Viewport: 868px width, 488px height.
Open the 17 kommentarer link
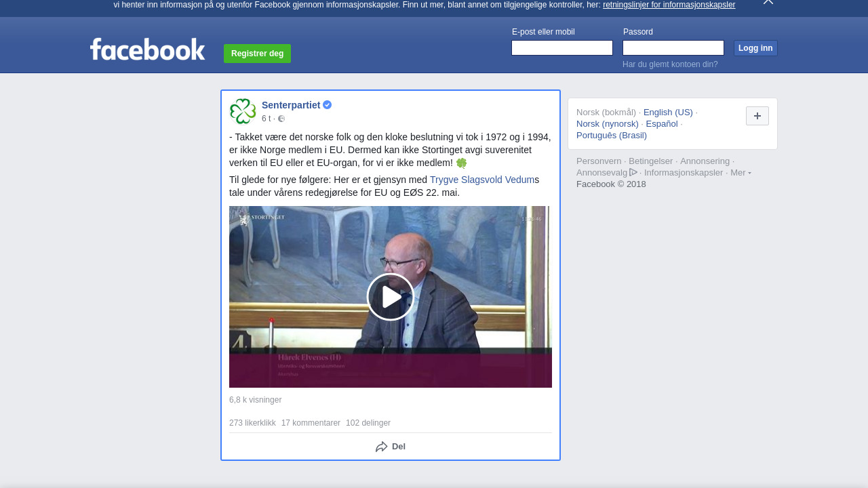coord(311,423)
